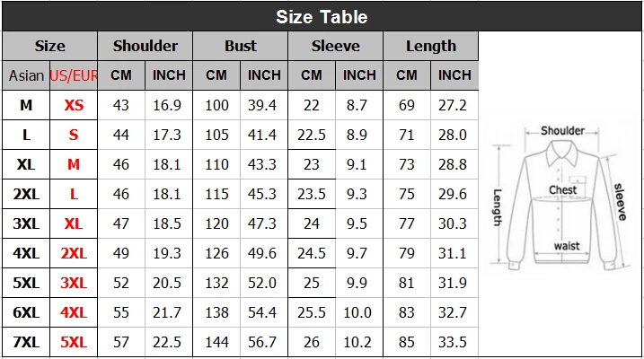The height and width of the screenshot is (359, 644).
Task: Select the Bust column header
Action: click(240, 46)
